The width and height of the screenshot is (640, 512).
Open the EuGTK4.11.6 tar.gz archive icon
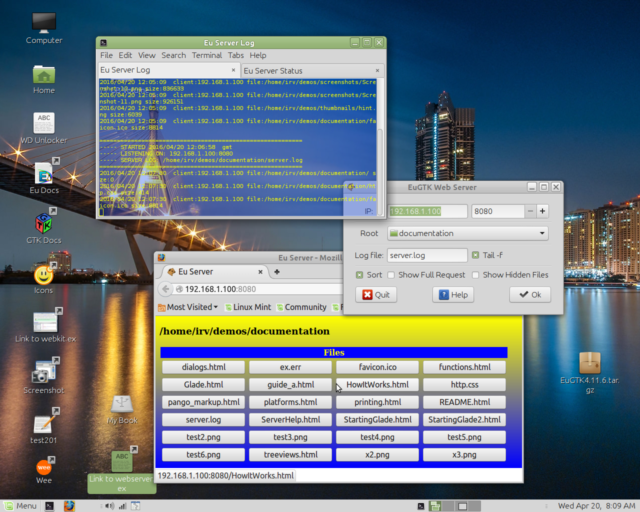590,362
